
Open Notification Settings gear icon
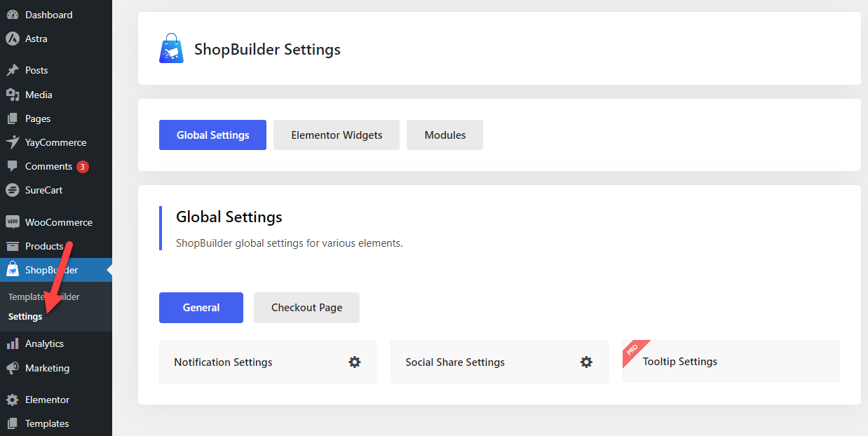pyautogui.click(x=355, y=362)
